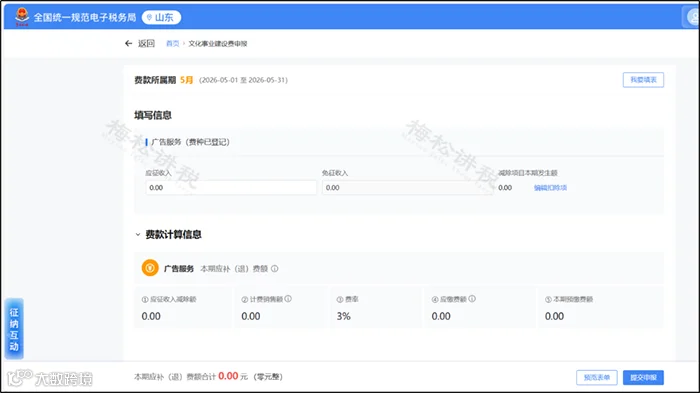Open the user avatar at top right
This screenshot has height=393, width=700.
click(x=693, y=17)
